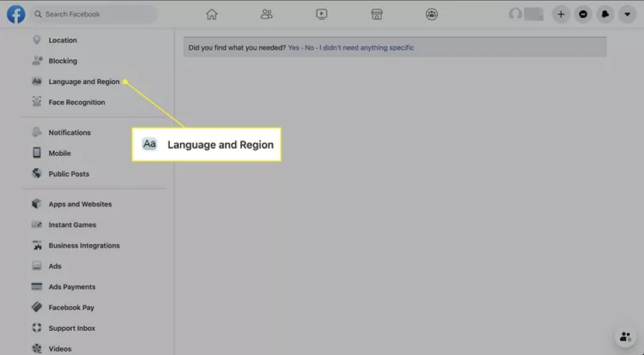Click the plus Create button
The height and width of the screenshot is (355, 644).
pyautogui.click(x=561, y=14)
